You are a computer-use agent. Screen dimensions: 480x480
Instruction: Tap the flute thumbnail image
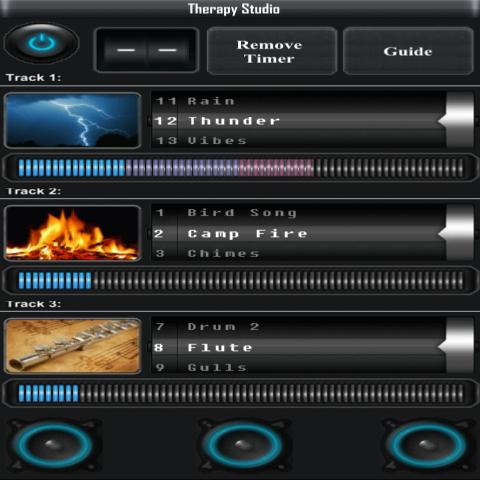click(72, 346)
